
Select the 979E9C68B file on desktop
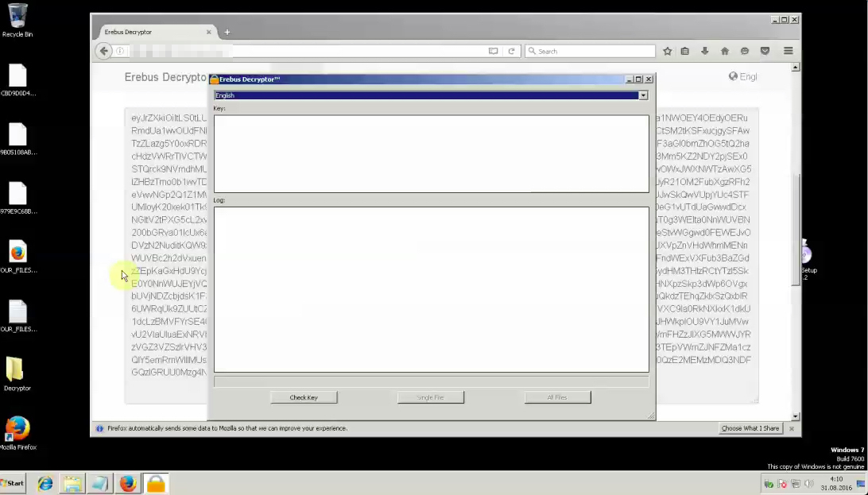coord(18,199)
